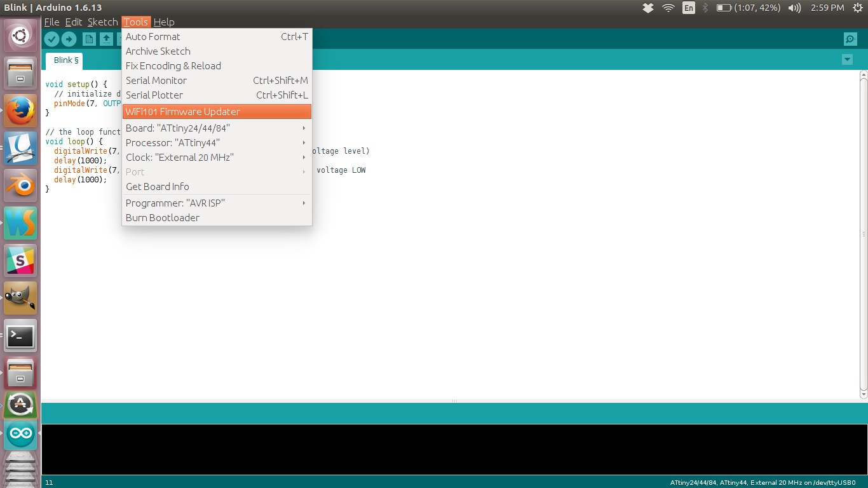Click the Verify checkmark toolbar button
The height and width of the screenshot is (488, 868).
[x=51, y=39]
